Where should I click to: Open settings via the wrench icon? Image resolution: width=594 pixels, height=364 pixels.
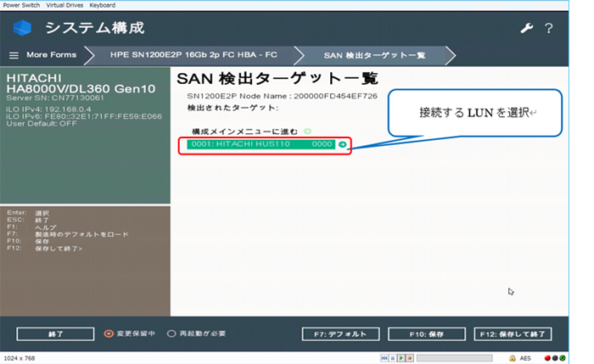pos(527,28)
